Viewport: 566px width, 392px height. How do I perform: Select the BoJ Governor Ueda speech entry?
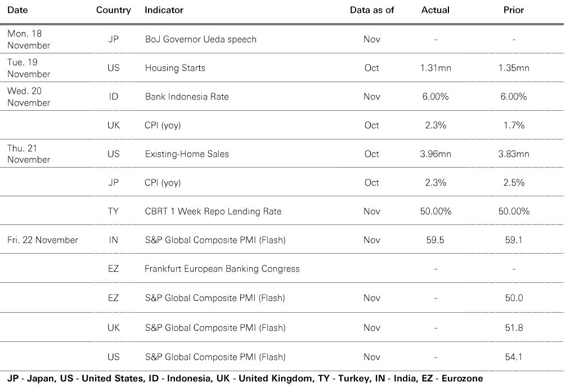tap(200, 39)
